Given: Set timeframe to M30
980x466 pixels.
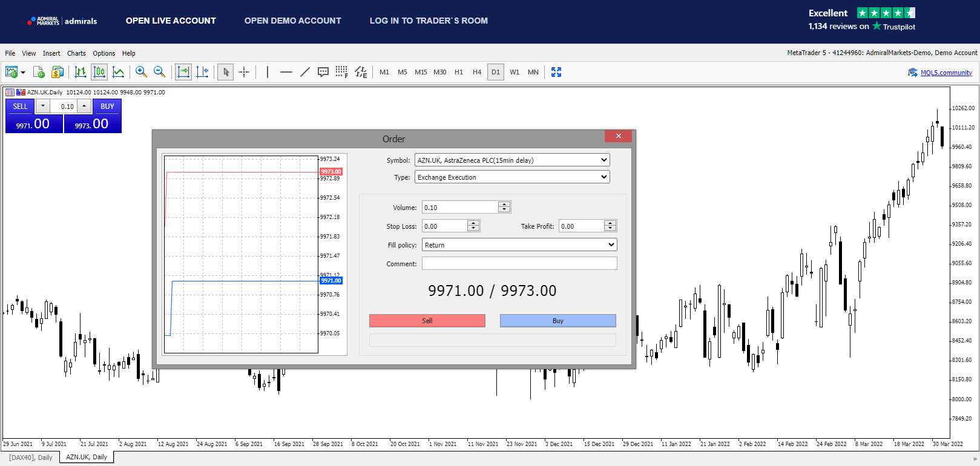Looking at the screenshot, I should click(440, 72).
